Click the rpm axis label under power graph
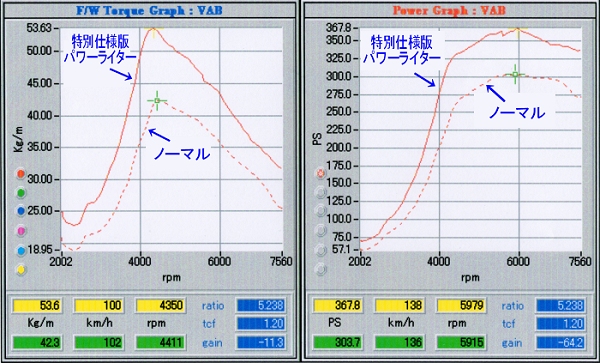 [470, 278]
